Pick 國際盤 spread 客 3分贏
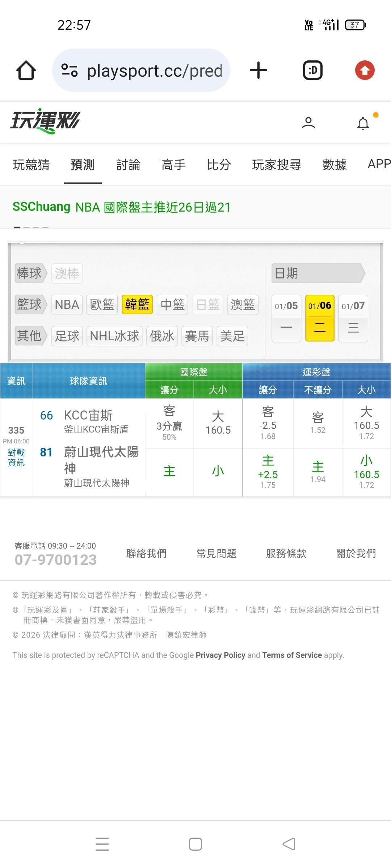The height and width of the screenshot is (868, 391). [x=169, y=423]
